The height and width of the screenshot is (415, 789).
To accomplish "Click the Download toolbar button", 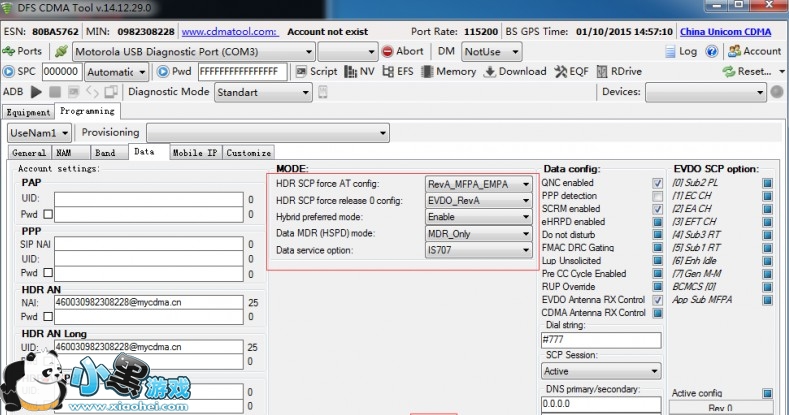I will point(515,72).
